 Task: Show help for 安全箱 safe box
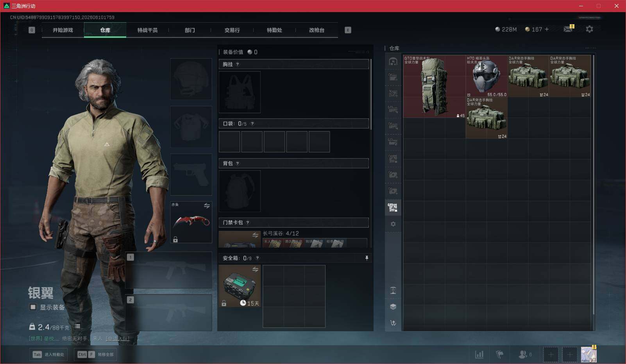(257, 258)
